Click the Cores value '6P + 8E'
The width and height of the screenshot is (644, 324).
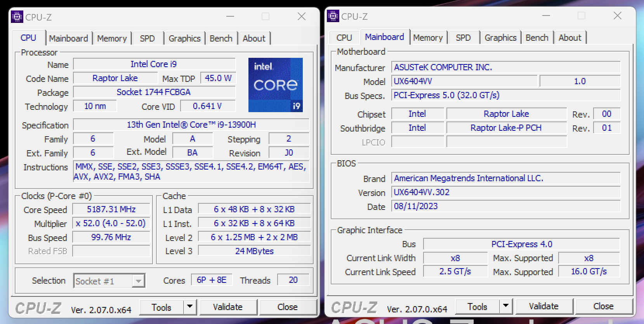point(212,280)
